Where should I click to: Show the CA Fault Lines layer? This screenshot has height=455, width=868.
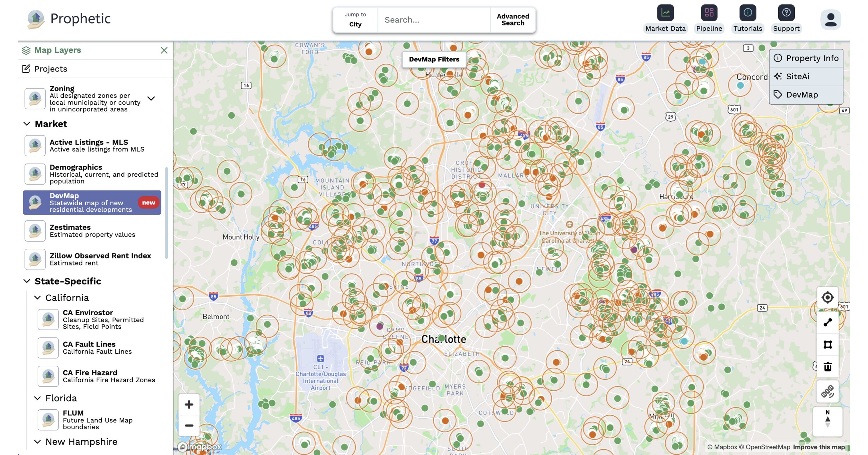click(x=48, y=348)
